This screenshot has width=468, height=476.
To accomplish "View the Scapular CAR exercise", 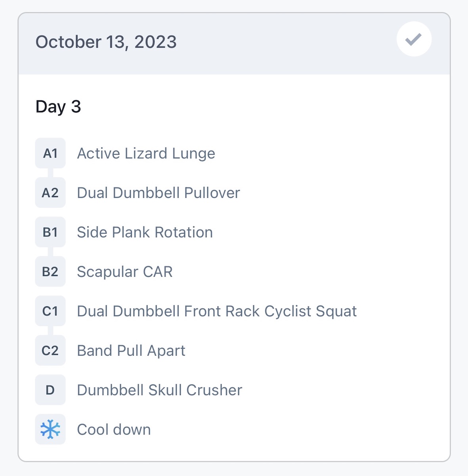I will pyautogui.click(x=124, y=272).
